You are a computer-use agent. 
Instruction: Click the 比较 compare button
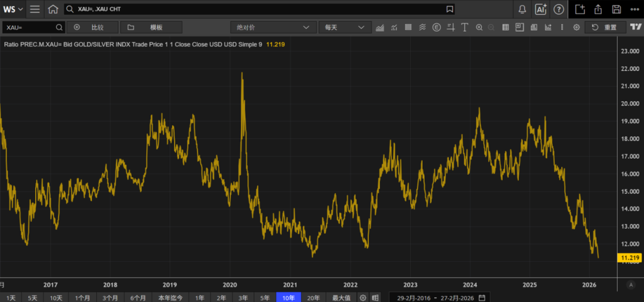(92, 27)
